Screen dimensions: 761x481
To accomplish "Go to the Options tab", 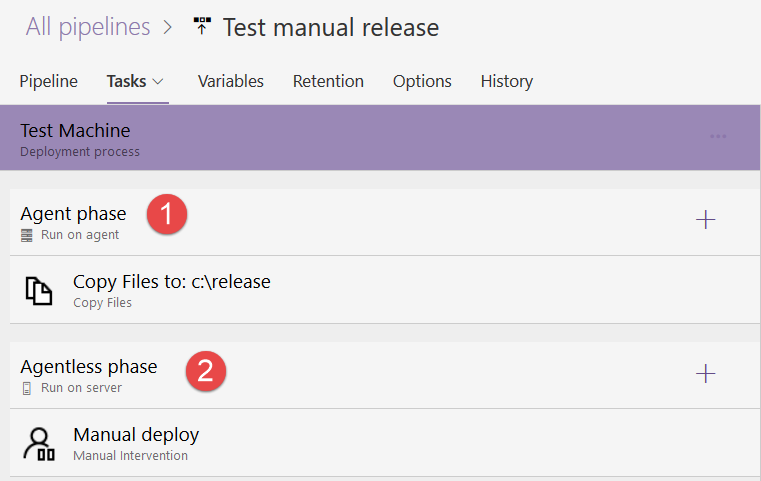I will point(422,81).
